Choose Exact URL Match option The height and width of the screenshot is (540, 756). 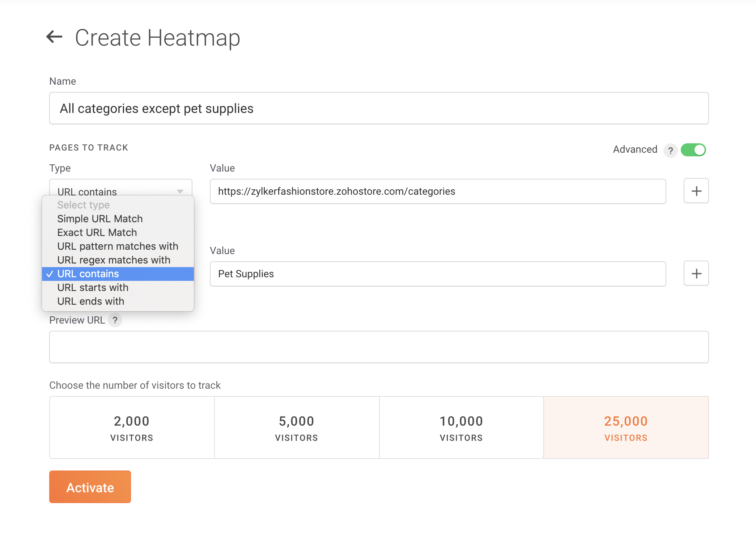click(x=97, y=232)
